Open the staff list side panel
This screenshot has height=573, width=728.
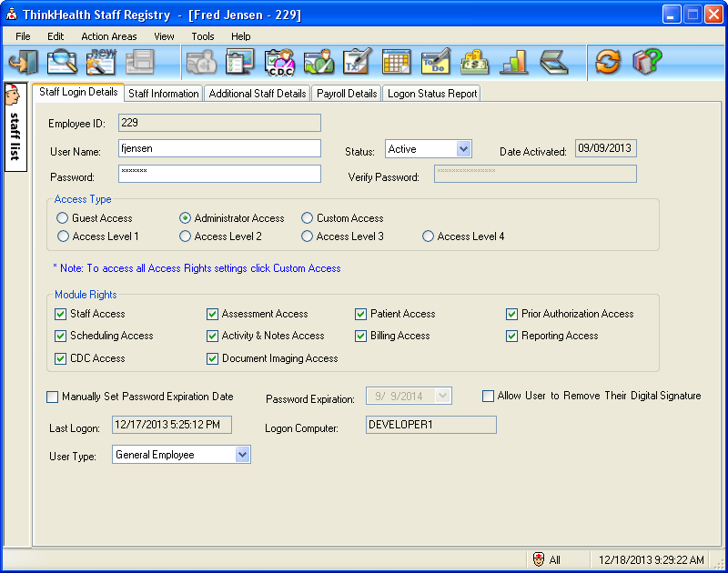tap(15, 127)
